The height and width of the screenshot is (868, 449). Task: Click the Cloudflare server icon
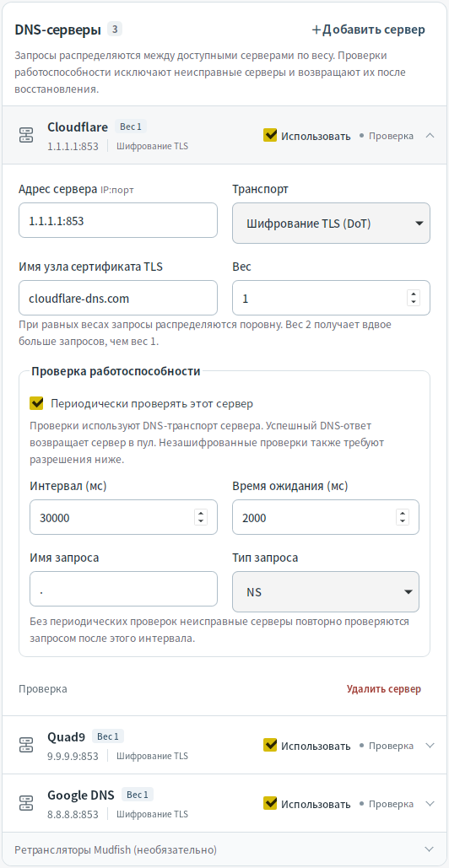click(26, 135)
